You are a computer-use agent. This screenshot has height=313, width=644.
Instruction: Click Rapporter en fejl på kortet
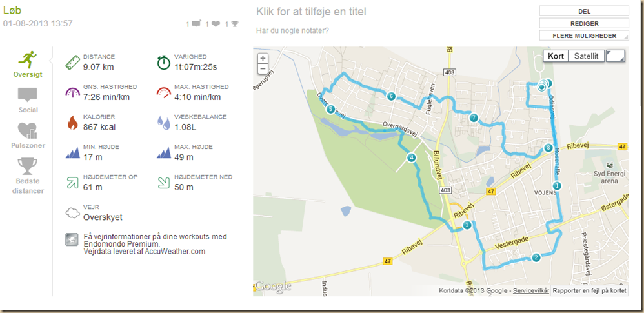(x=589, y=291)
